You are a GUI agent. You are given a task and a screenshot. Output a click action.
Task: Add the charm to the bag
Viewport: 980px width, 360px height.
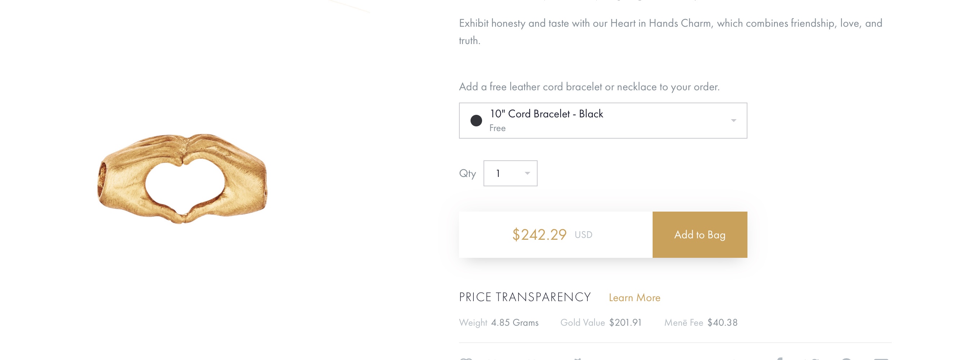pos(699,235)
